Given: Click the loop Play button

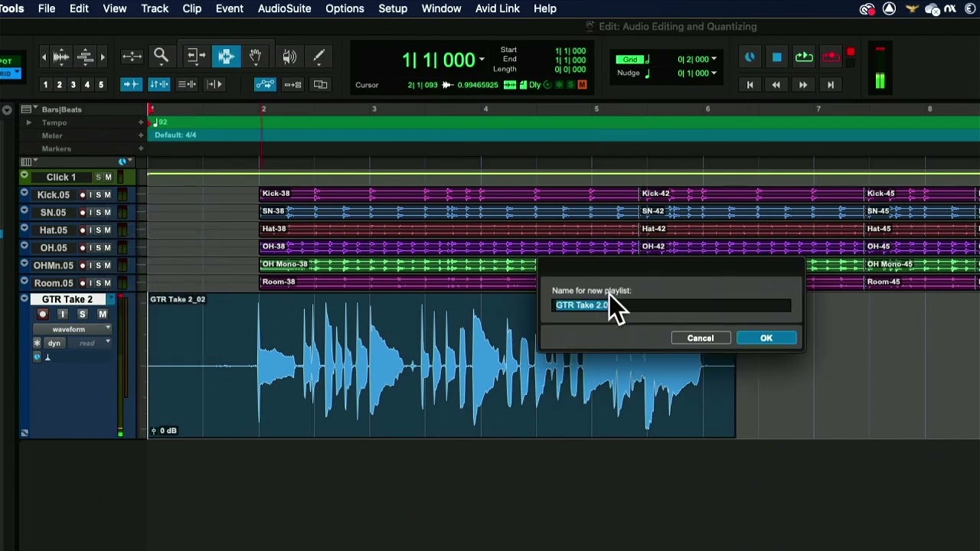Looking at the screenshot, I should coord(804,57).
